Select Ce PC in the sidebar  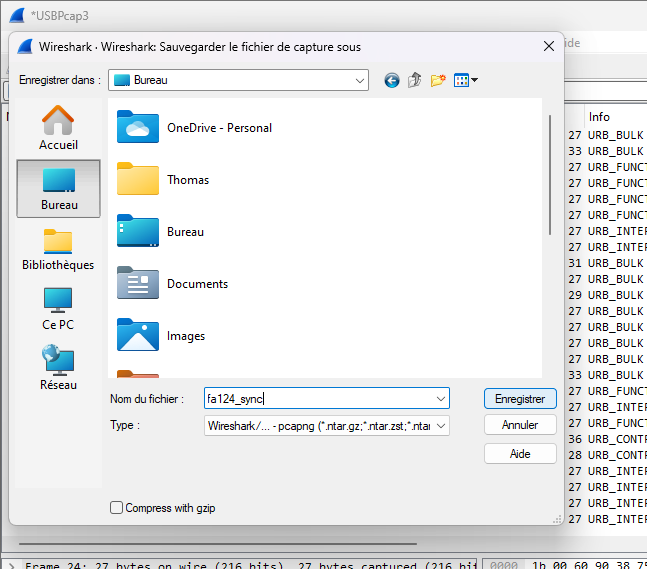[x=58, y=309]
